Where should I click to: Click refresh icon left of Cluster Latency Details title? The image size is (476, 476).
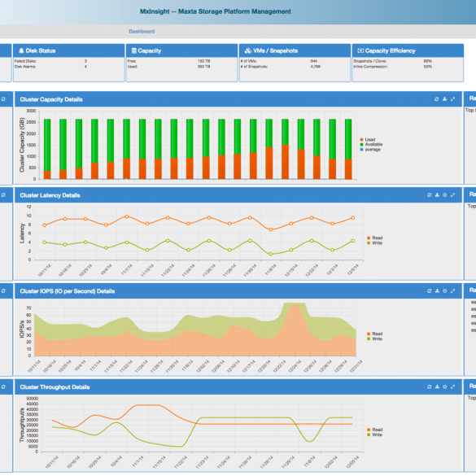[3, 195]
